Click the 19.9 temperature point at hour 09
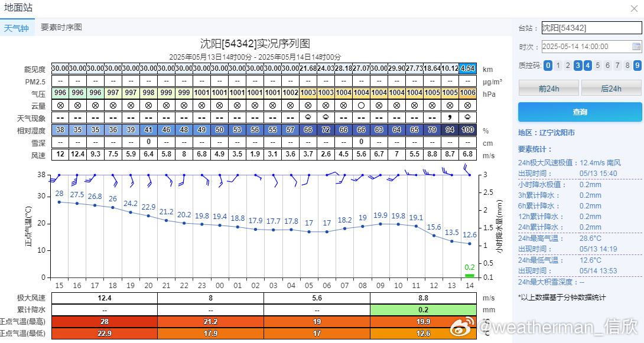The image size is (644, 343). [x=380, y=224]
